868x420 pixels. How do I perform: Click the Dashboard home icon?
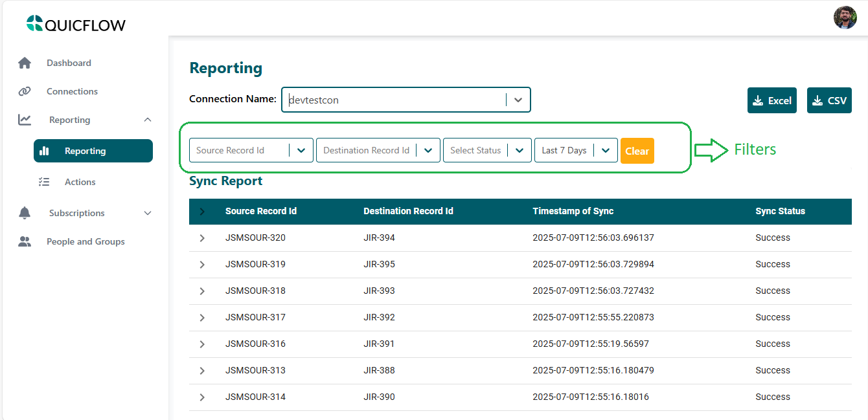pyautogui.click(x=25, y=63)
